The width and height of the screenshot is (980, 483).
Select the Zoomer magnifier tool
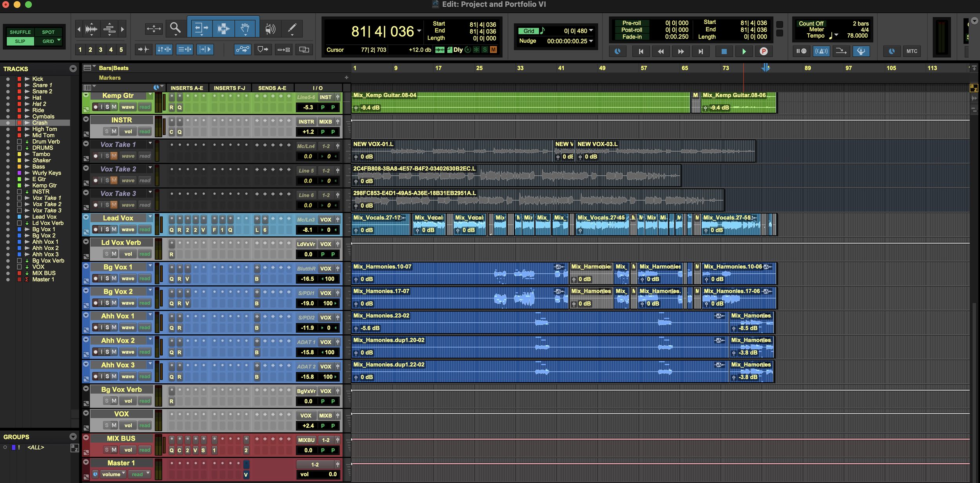tap(175, 28)
